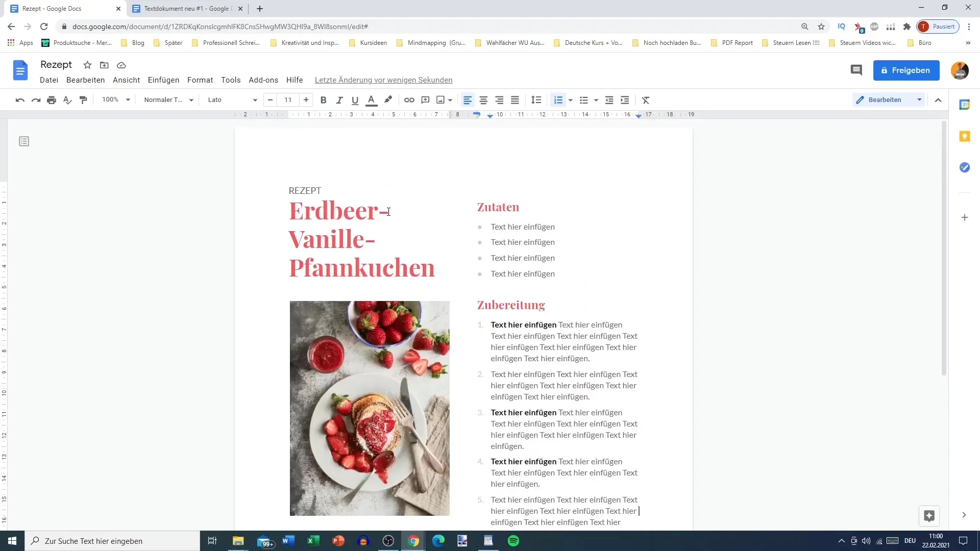Open comment history speech bubble

click(x=856, y=70)
